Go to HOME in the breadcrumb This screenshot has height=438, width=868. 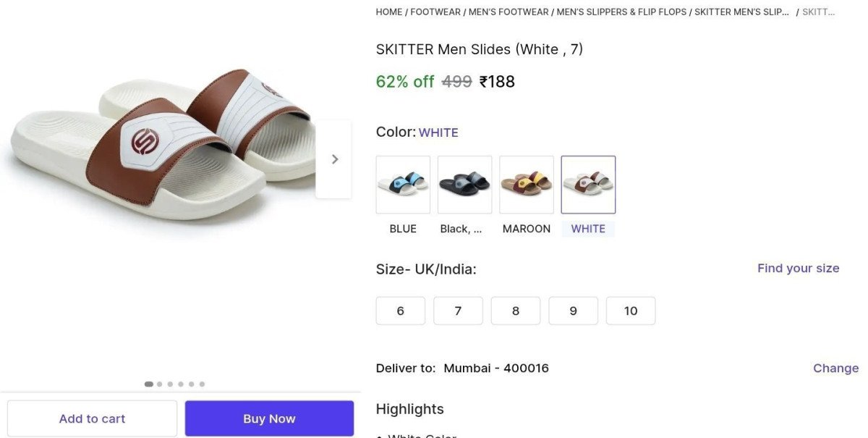point(389,12)
